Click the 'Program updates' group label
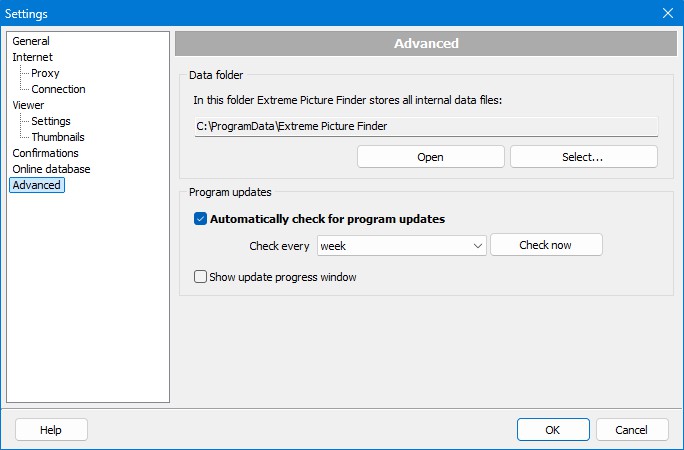Screen dimensions: 684x450 click(x=230, y=192)
